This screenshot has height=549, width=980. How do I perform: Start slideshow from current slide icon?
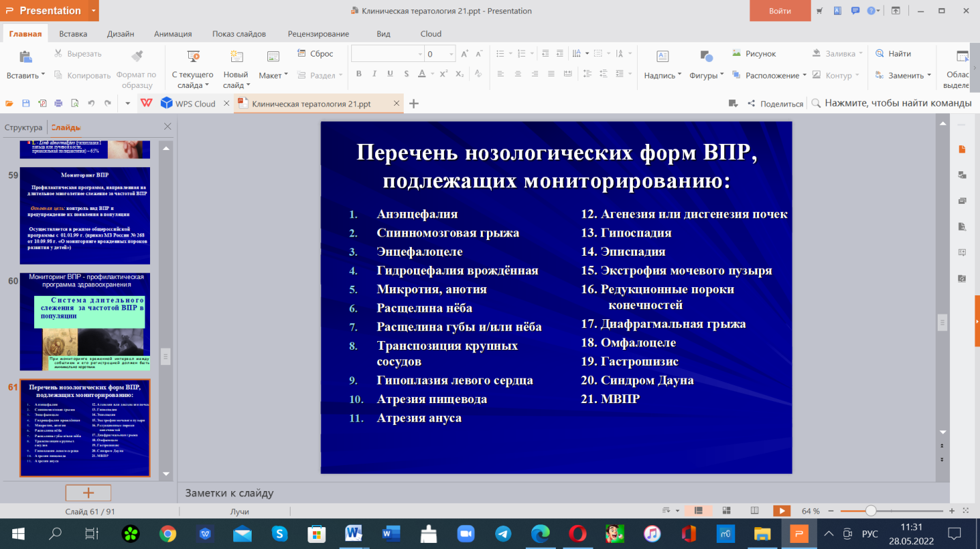tap(194, 57)
